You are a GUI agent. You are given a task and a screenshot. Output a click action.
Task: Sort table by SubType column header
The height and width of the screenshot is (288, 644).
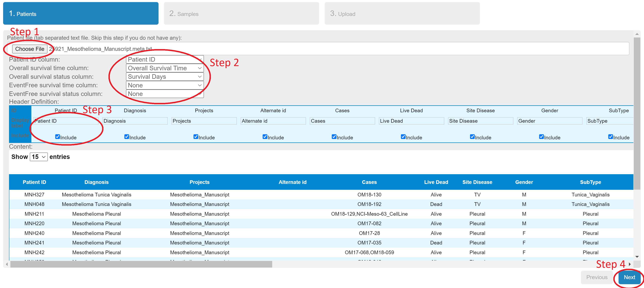coord(590,182)
